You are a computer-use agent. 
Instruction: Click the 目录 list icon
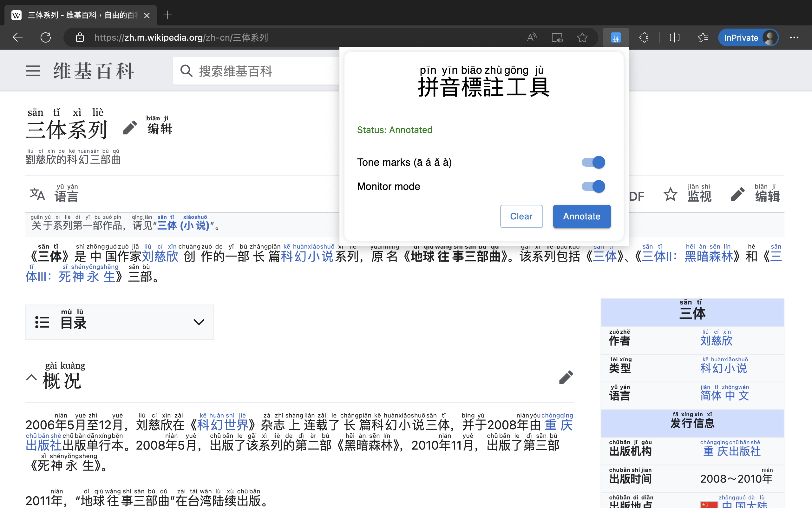point(42,322)
